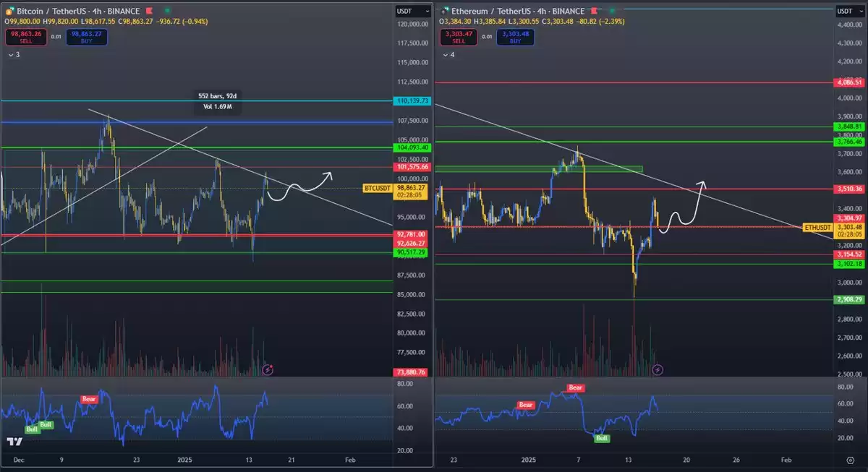Click the Bull label on Ethereum RSI panel
Viewport: 868px width, 472px height.
click(602, 439)
